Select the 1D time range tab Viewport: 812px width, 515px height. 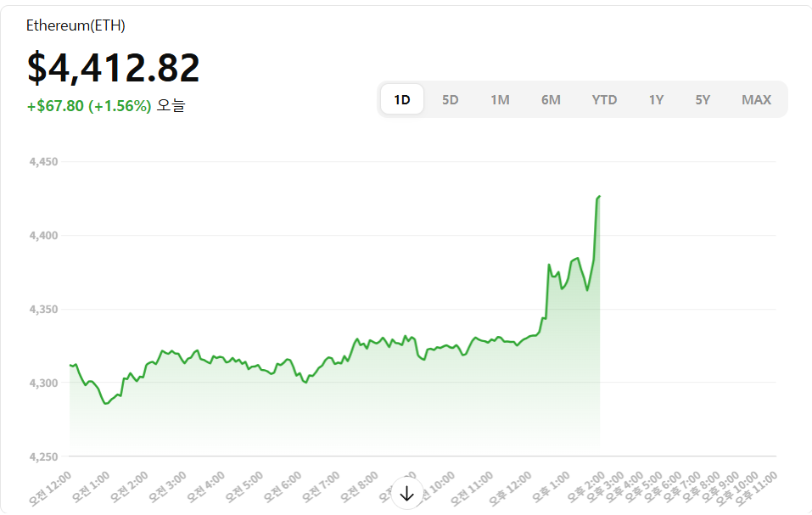(x=402, y=99)
